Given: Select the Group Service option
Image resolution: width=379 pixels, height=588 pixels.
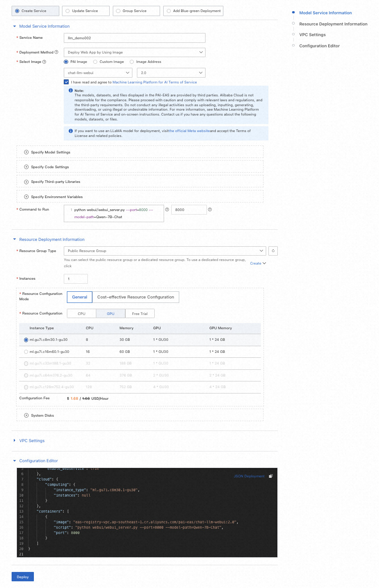Looking at the screenshot, I should click(x=136, y=11).
